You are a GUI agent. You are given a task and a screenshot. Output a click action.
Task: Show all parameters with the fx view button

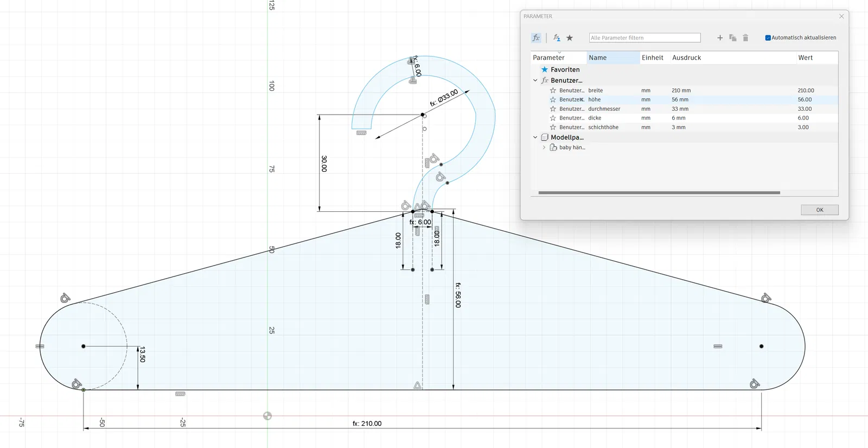[x=536, y=37]
